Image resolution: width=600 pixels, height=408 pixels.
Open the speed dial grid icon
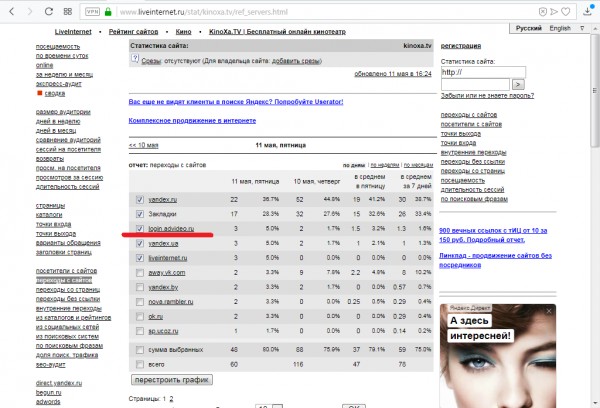[x=68, y=11]
